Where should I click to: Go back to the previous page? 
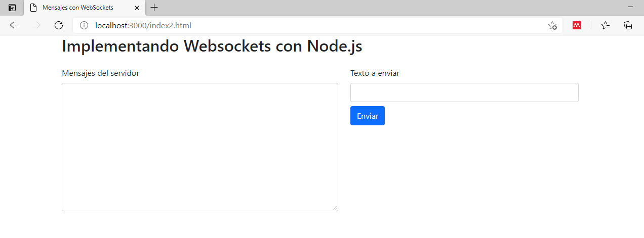tap(14, 25)
